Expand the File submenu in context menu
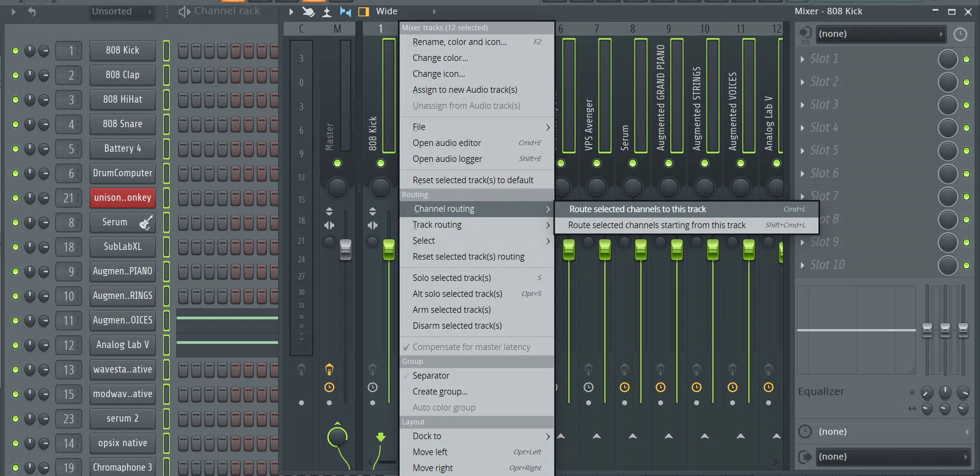 [x=476, y=127]
